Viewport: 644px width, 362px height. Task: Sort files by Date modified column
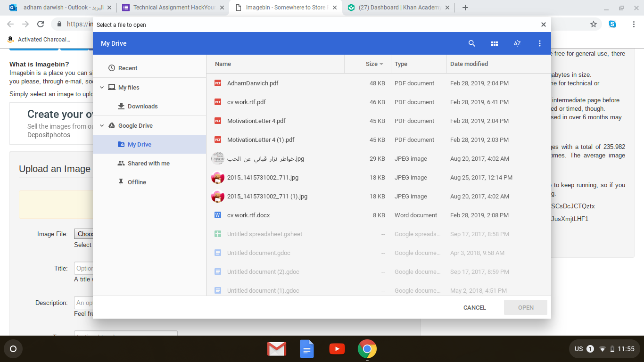point(469,64)
